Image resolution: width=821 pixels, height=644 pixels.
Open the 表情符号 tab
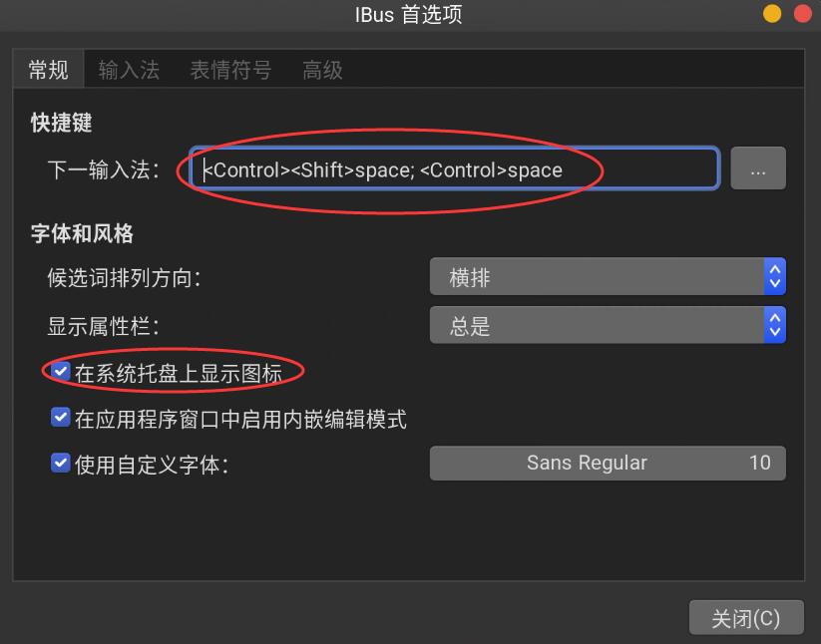point(230,70)
